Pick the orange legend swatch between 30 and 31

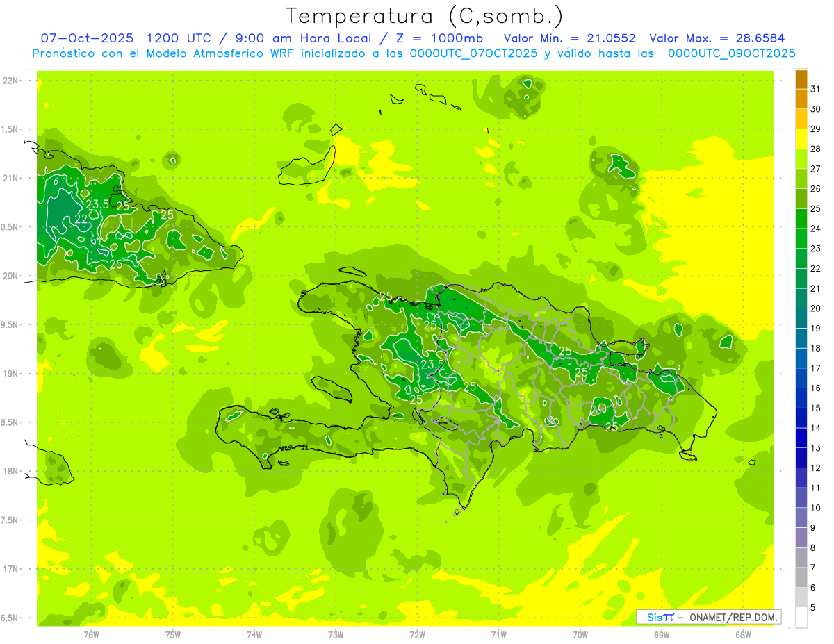(801, 99)
